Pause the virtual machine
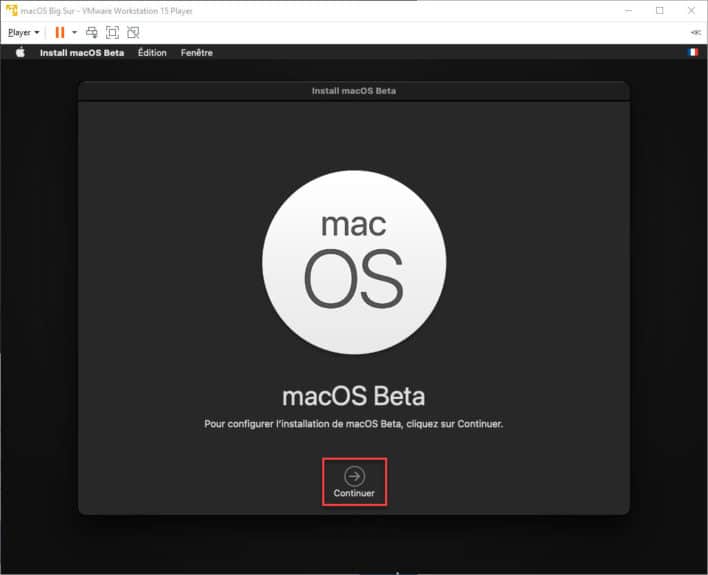Viewport: 708px width, 575px height. 60,33
